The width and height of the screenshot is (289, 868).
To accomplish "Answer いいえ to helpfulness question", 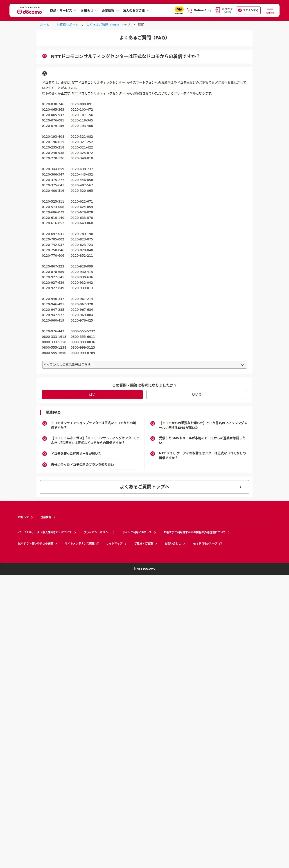I will [196, 395].
